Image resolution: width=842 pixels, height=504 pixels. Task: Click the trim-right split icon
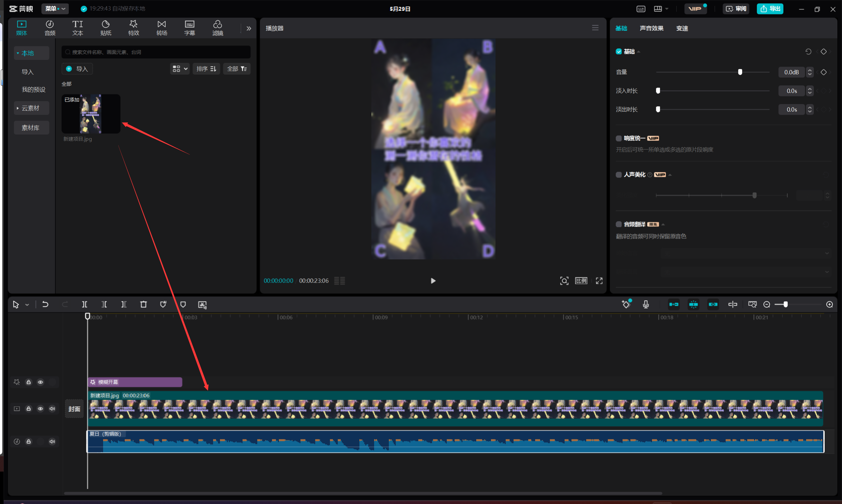pyautogui.click(x=124, y=304)
